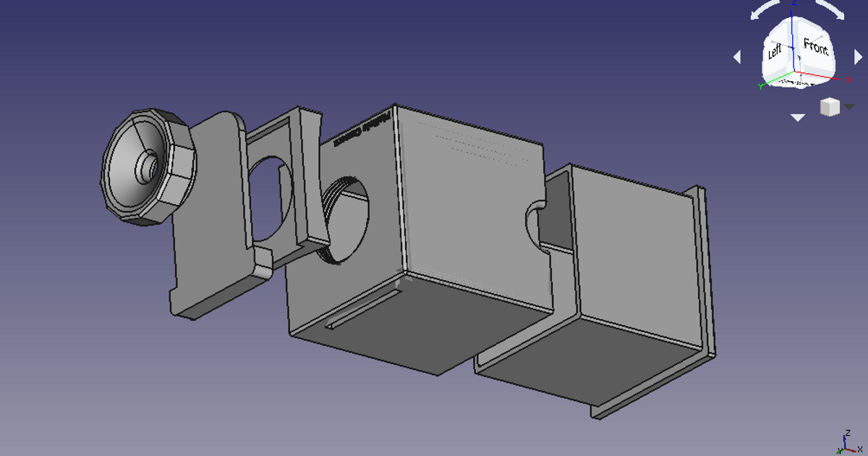Tilt view using the downward triangle arrow
Screen dimensions: 868x456
coord(797,117)
